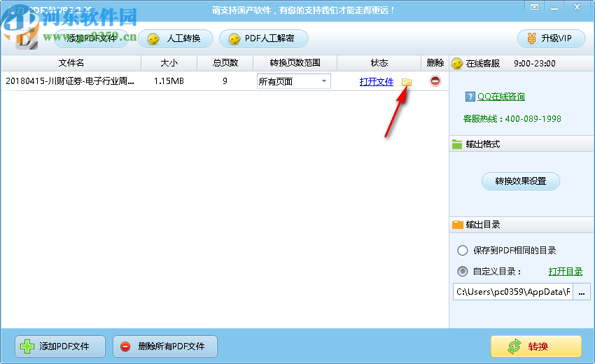Click the 打开目录 link

(x=566, y=272)
